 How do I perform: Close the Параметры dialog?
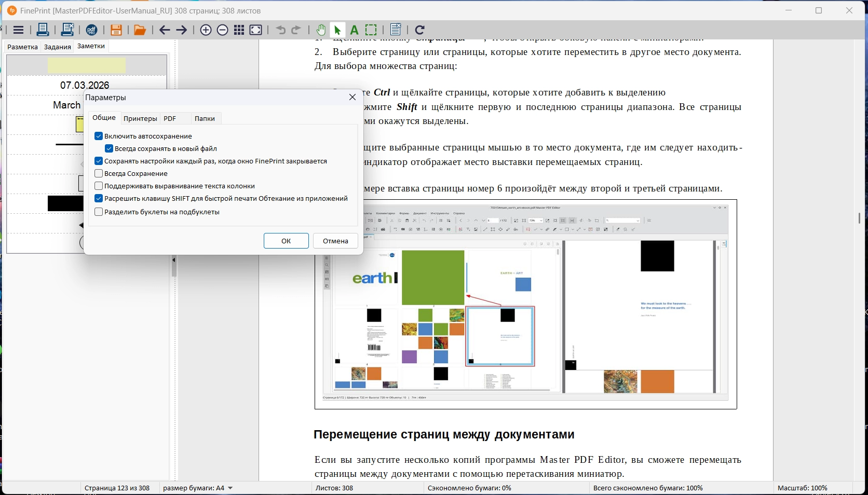coord(352,97)
